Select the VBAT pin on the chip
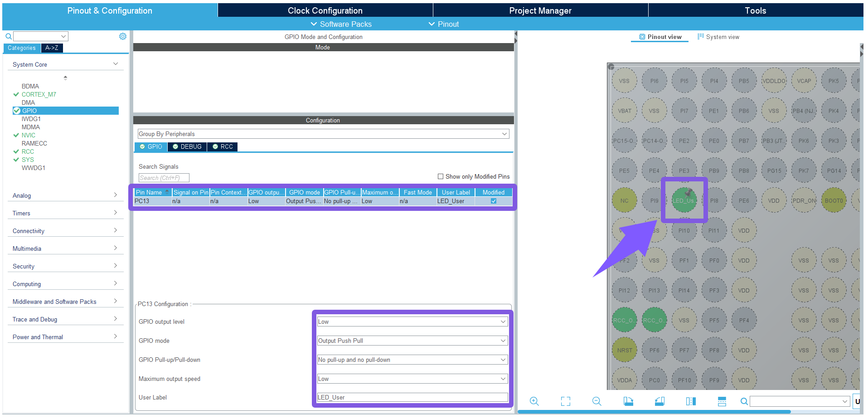The width and height of the screenshot is (868, 419). point(624,111)
